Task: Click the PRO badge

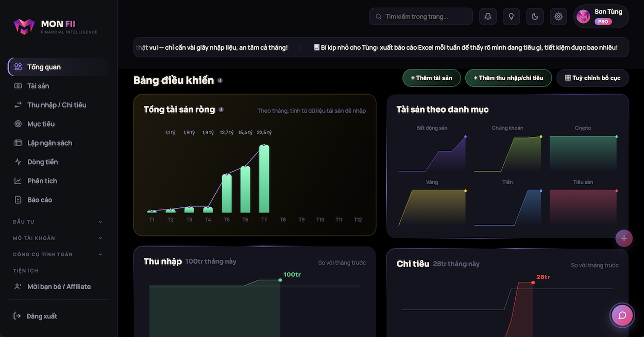Action: click(603, 22)
